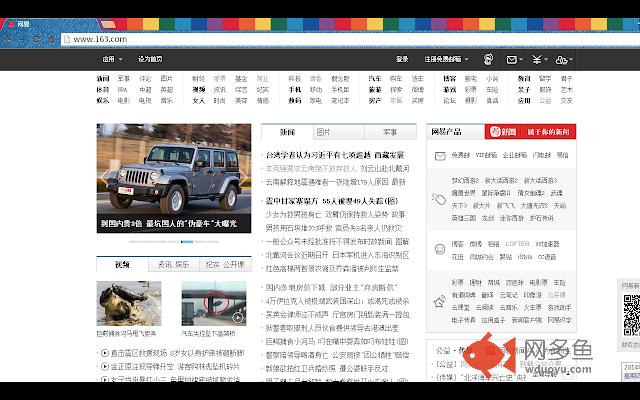This screenshot has height=400, width=640.
Task: Click the avatar icon beside 注册免费邮箱
Action: coord(488,60)
